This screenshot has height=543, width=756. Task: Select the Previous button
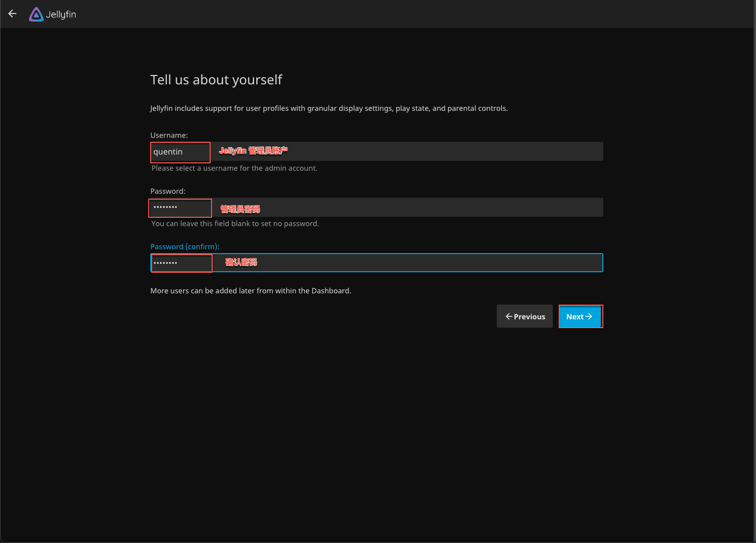(524, 316)
